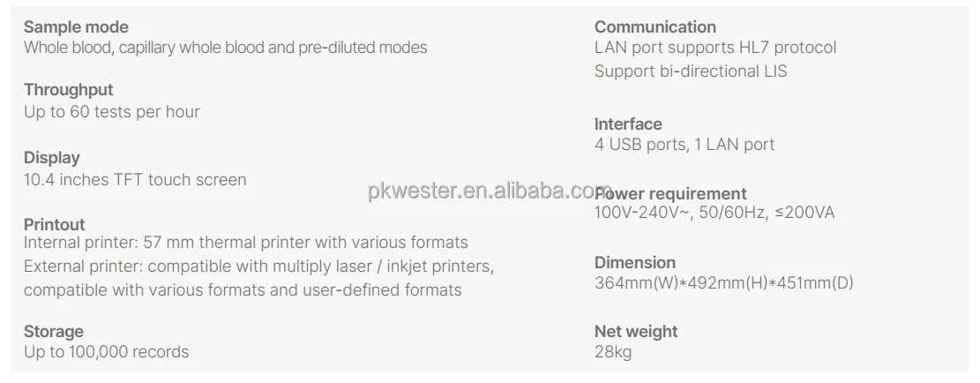Image resolution: width=980 pixels, height=383 pixels.
Task: Click the 'External printer: compatible' line
Action: pyautogui.click(x=258, y=267)
